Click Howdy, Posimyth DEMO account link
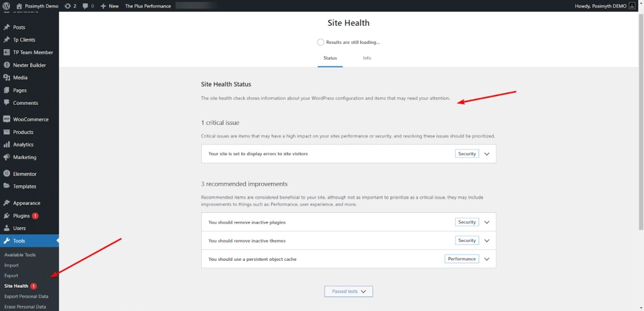Viewport: 644px width, 311px height. point(606,6)
